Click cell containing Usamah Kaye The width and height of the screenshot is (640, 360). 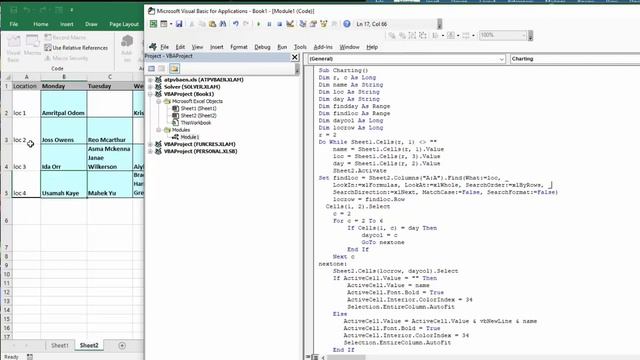point(64,184)
